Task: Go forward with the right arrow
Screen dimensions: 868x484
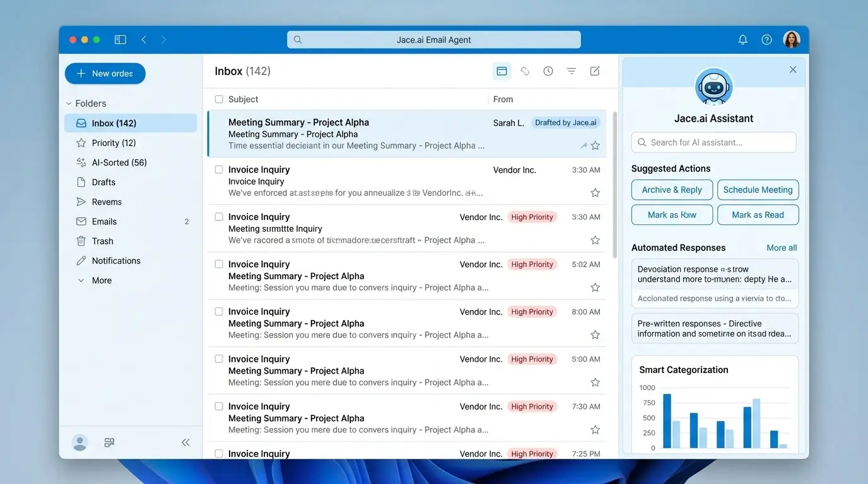Action: (x=164, y=40)
